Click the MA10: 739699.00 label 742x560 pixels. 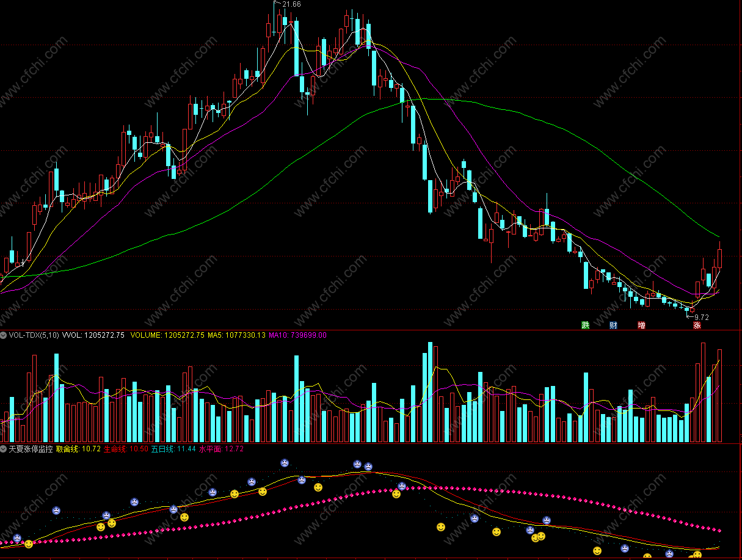click(x=298, y=335)
